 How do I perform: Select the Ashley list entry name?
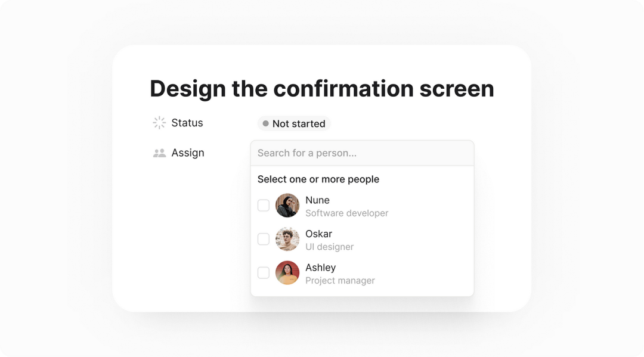321,268
